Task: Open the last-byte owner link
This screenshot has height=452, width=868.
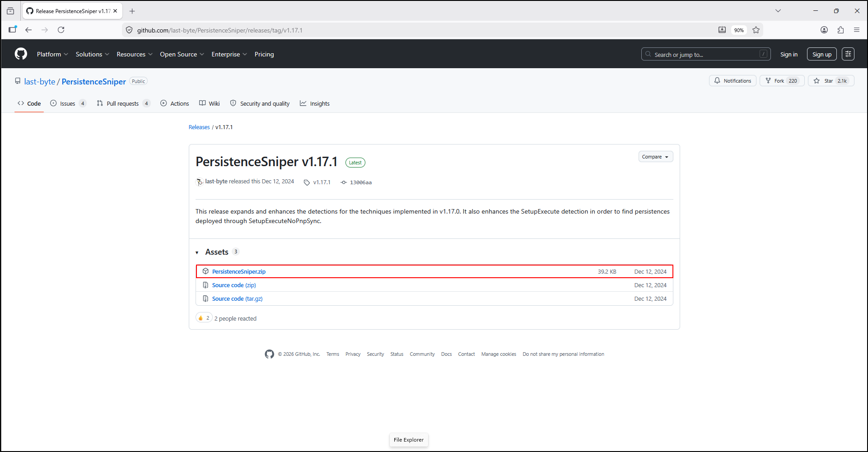Action: pos(40,82)
